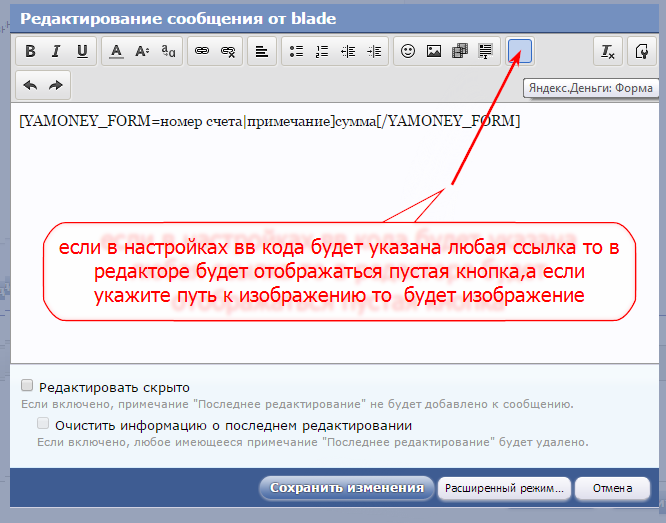The image size is (666, 523).
Task: Undo the last action
Action: coord(30,85)
